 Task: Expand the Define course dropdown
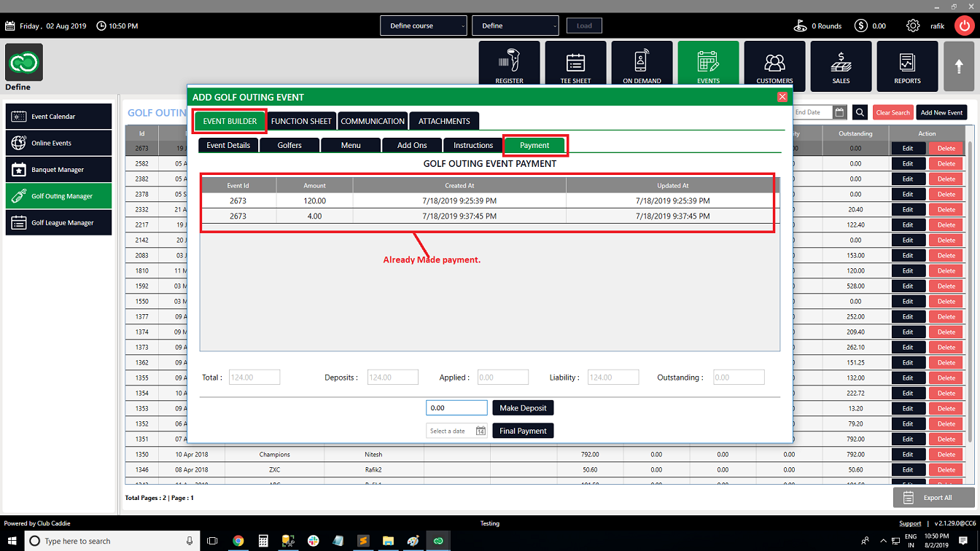(423, 26)
